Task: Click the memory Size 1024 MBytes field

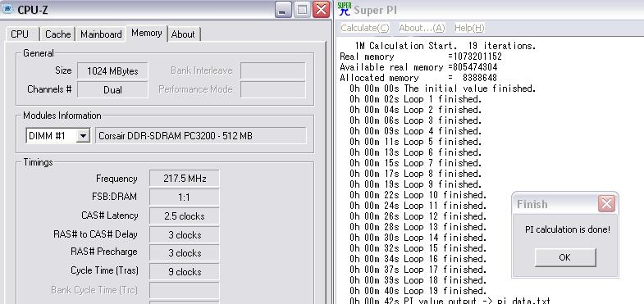Action: click(112, 71)
